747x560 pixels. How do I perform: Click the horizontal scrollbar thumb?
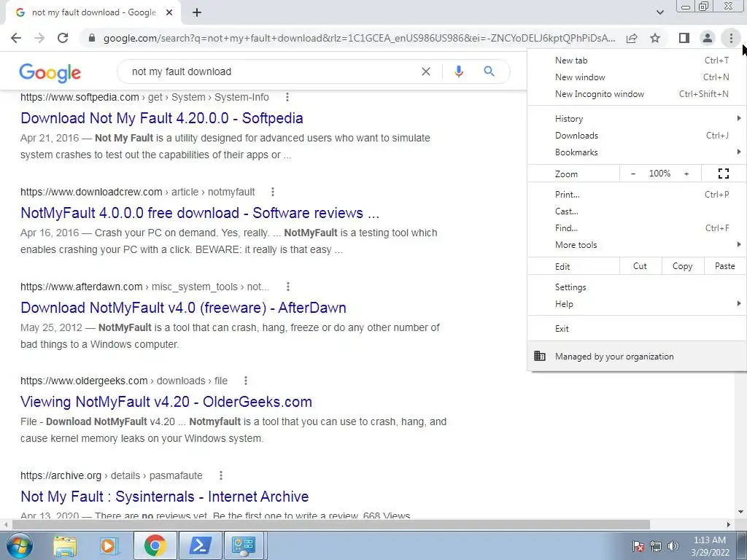tap(331, 524)
